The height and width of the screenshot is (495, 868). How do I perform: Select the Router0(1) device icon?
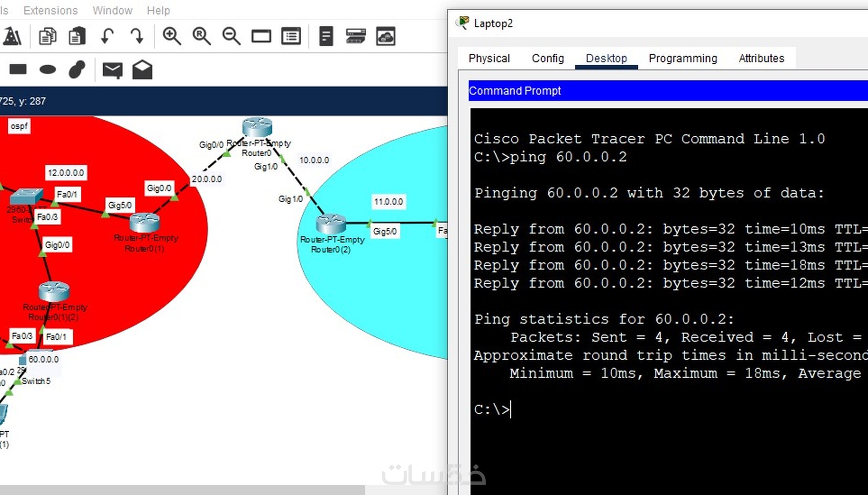(144, 222)
